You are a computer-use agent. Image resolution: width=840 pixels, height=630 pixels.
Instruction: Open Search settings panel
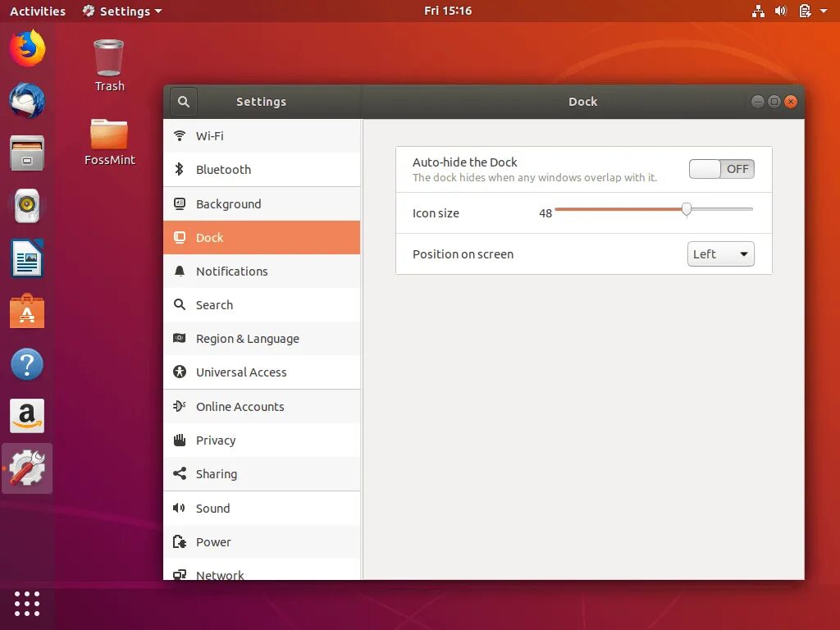click(262, 305)
